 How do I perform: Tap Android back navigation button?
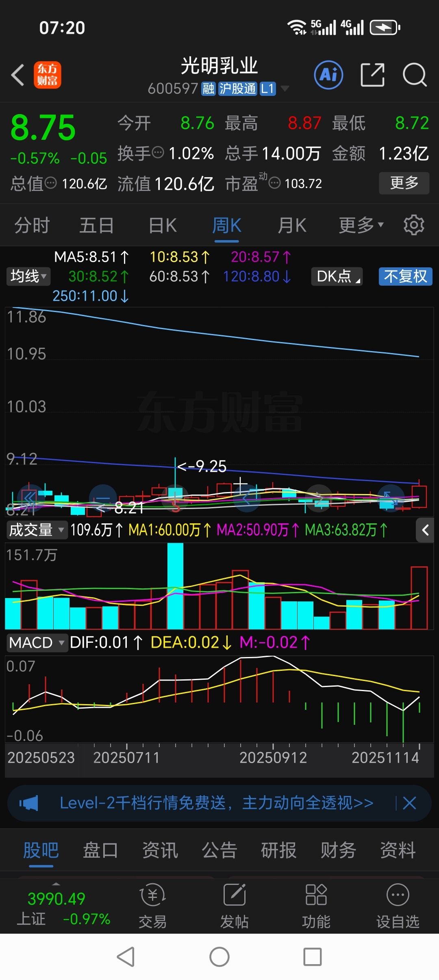[126, 957]
